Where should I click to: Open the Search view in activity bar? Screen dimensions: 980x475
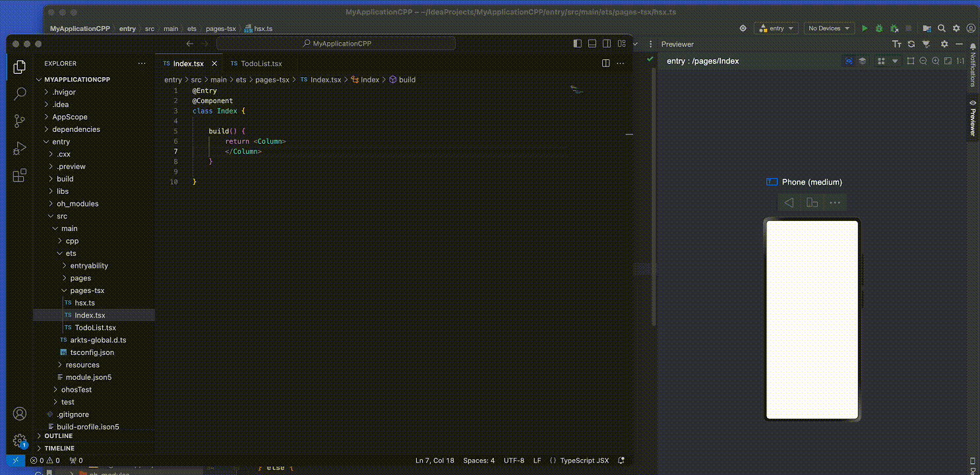[20, 94]
